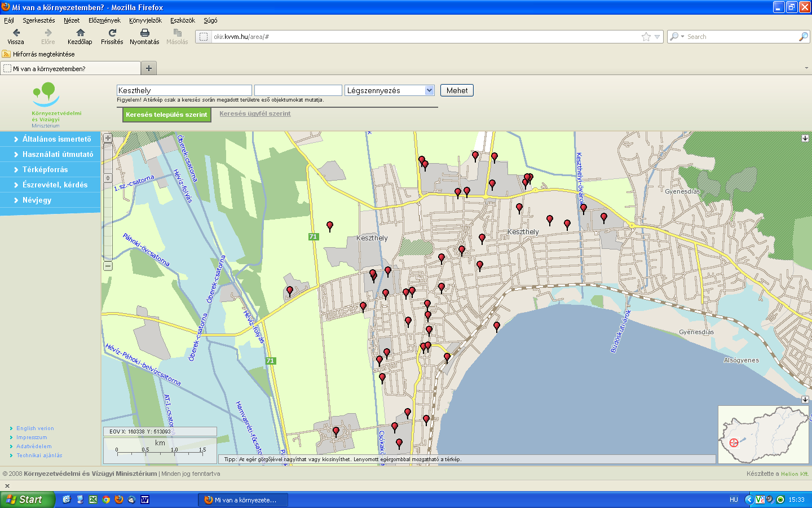Expand the Névjegy section

50,200
